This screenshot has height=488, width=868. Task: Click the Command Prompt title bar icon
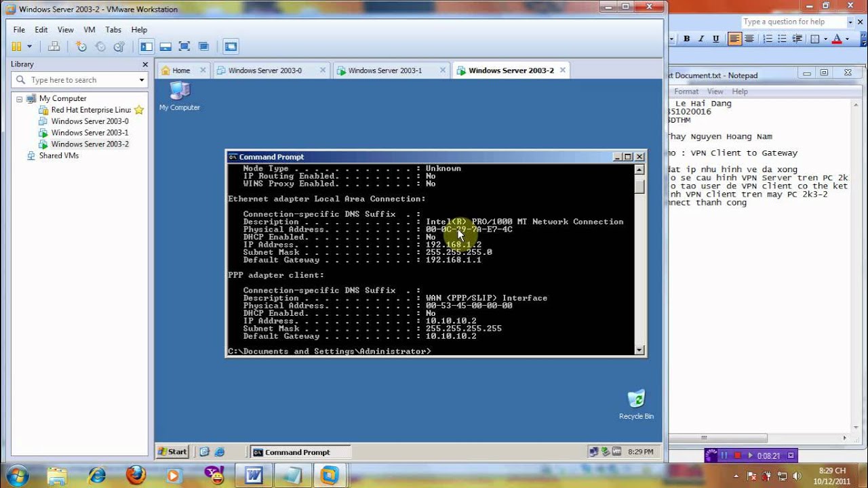pyautogui.click(x=233, y=157)
